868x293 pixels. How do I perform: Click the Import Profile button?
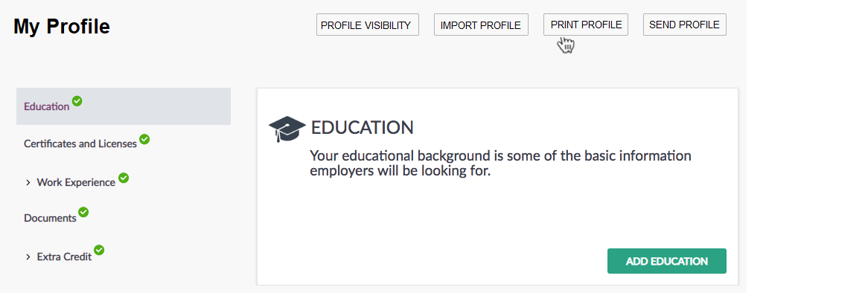[481, 25]
